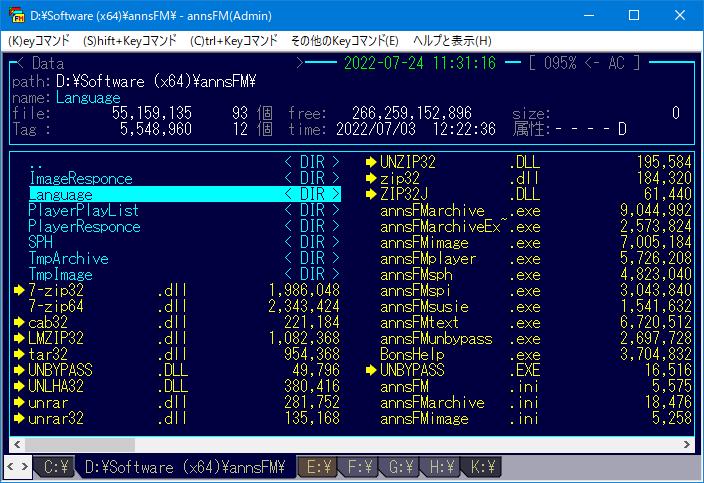
Task: Click the tag arrow beside LMZIP32.dll
Action: click(18, 338)
